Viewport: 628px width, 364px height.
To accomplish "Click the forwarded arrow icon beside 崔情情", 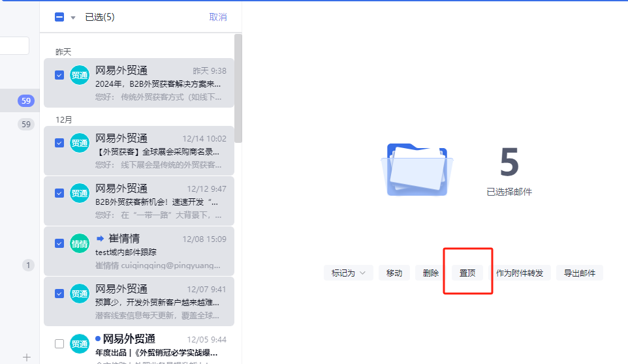I will 100,239.
